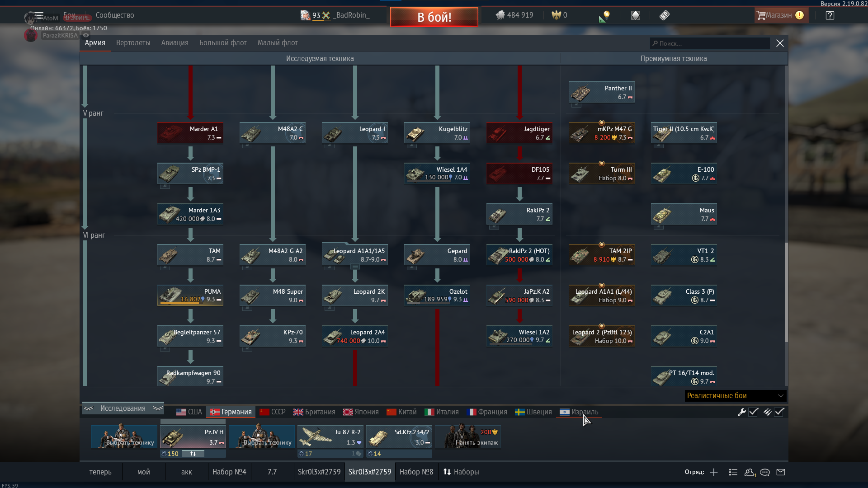Image resolution: width=868 pixels, height=488 pixels.
Task: Click Выбрать технику slot beside Ju 87 R-2
Action: click(261, 436)
